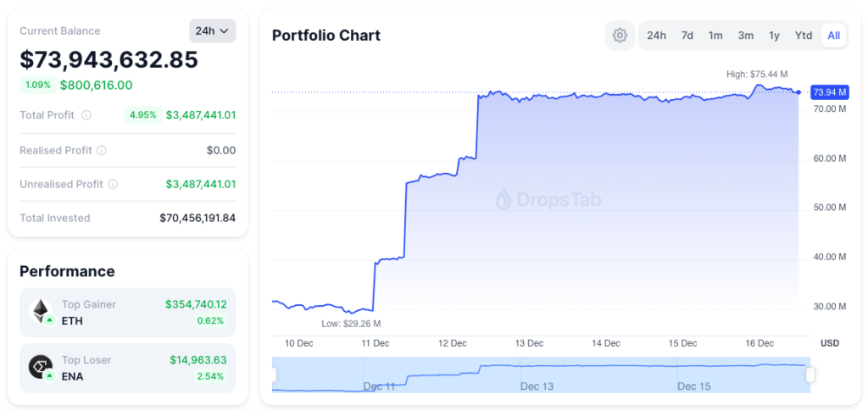Click the ENA Top Loser coin icon
Viewport: 868px width, 411px height.
[x=41, y=367]
